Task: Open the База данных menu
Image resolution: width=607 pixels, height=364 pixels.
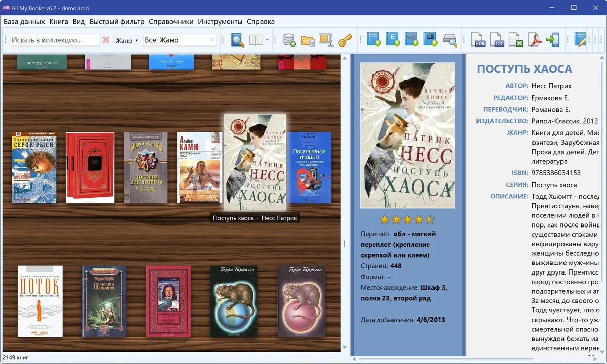Action: click(24, 22)
